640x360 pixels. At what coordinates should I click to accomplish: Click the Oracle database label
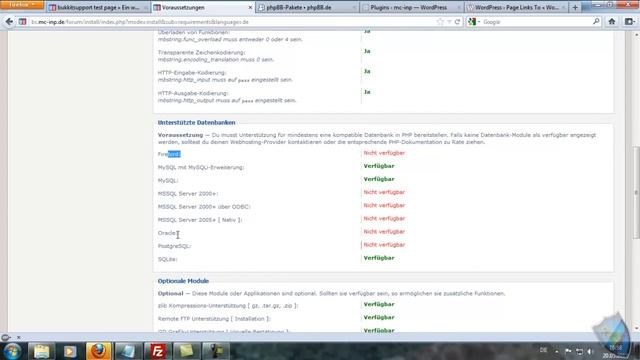tap(167, 233)
